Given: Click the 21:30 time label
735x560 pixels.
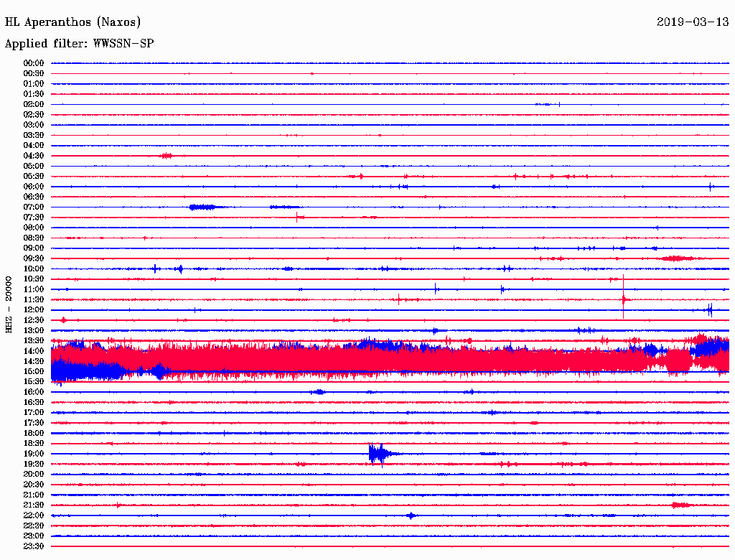Looking at the screenshot, I should click(34, 505).
